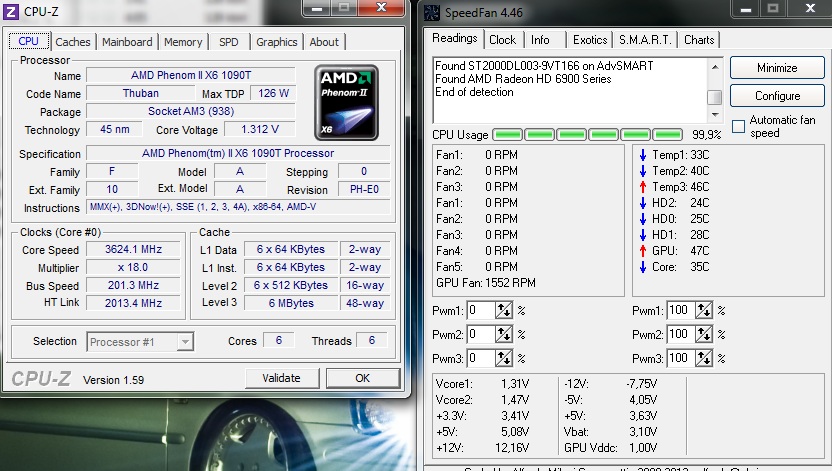Click the CPU Usage progress bar
The height and width of the screenshot is (471, 832).
click(588, 135)
